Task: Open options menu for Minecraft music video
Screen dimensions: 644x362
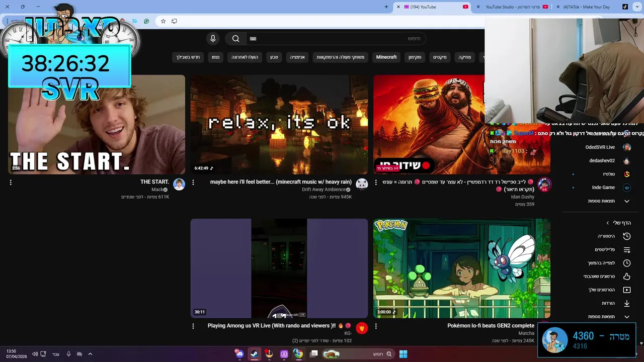Action: pos(193,183)
